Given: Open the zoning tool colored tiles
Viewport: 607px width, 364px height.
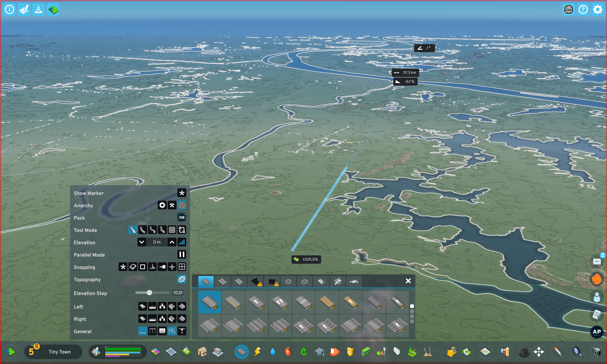Looking at the screenshot, I should pyautogui.click(x=156, y=352).
